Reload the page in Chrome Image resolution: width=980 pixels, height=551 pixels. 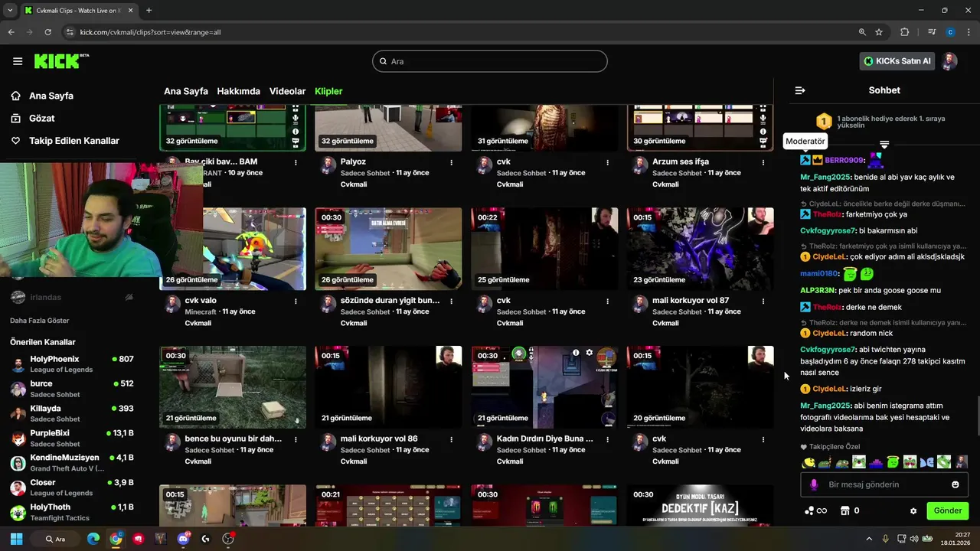[x=47, y=32]
